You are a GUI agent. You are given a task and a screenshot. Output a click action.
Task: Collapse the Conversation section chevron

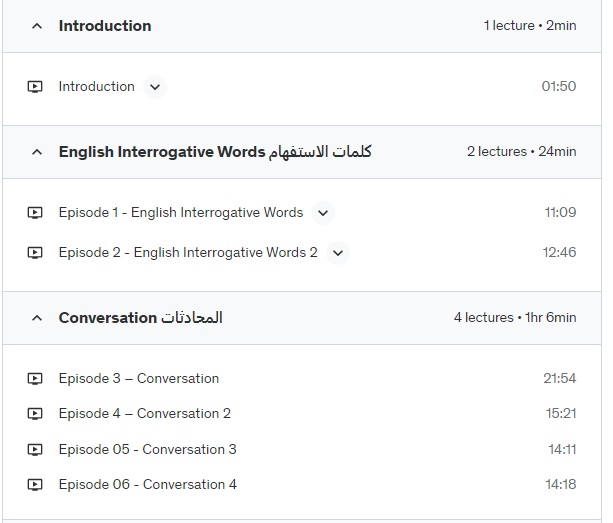tap(37, 318)
